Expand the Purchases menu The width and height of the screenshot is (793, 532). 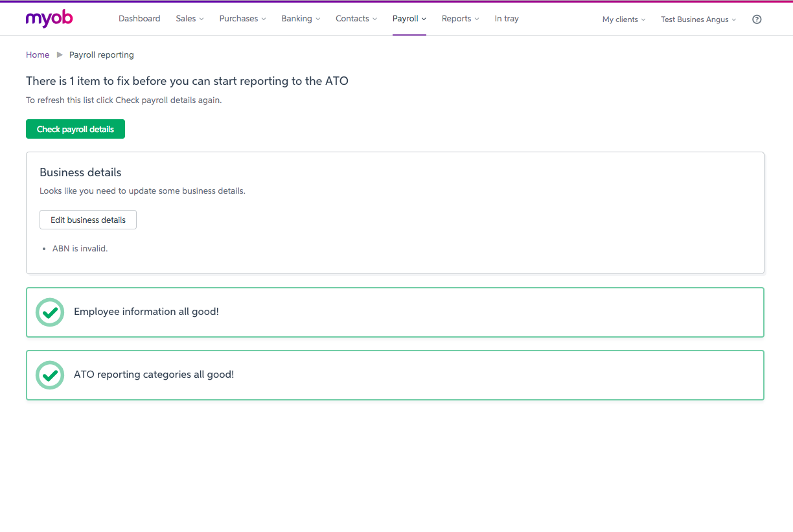[243, 19]
